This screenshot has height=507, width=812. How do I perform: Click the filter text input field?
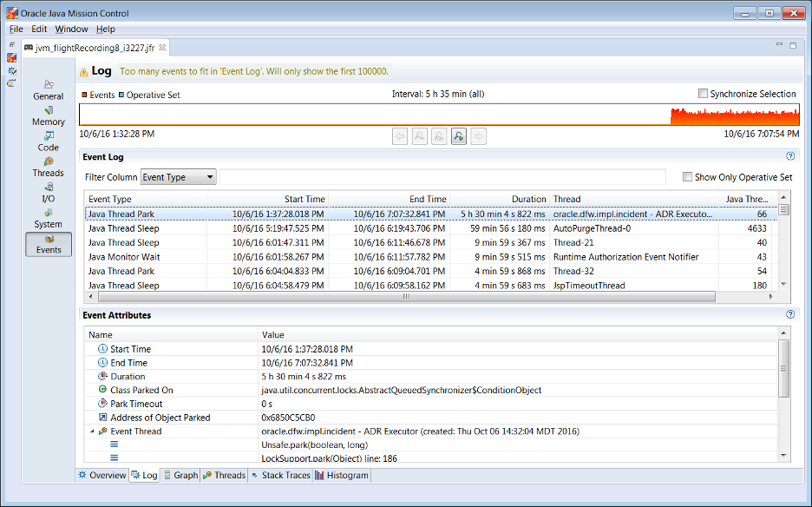(442, 177)
